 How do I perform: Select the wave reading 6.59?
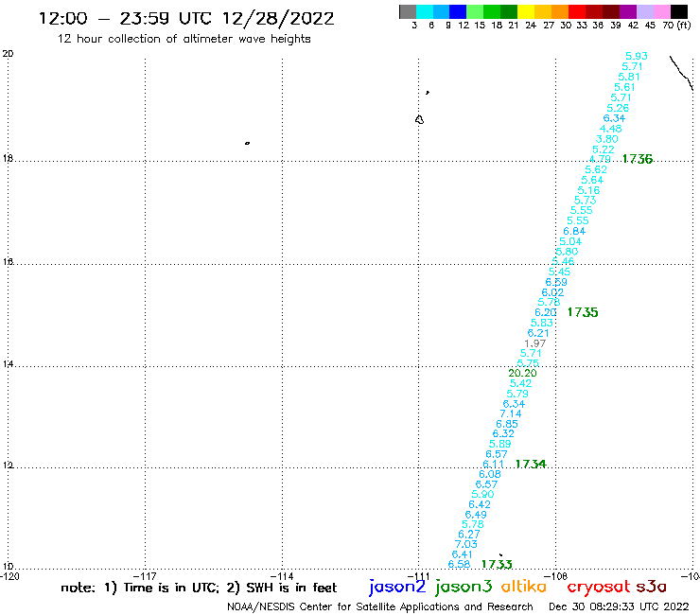556,282
